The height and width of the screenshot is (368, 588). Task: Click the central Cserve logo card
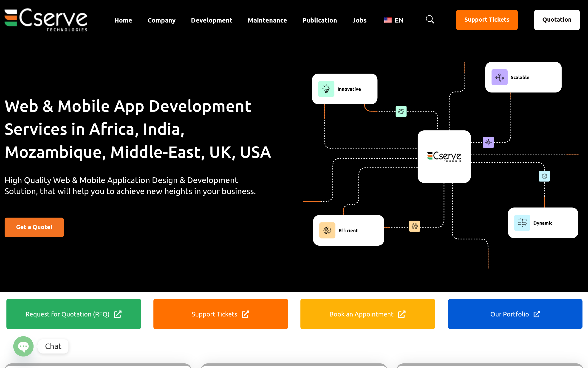(444, 156)
